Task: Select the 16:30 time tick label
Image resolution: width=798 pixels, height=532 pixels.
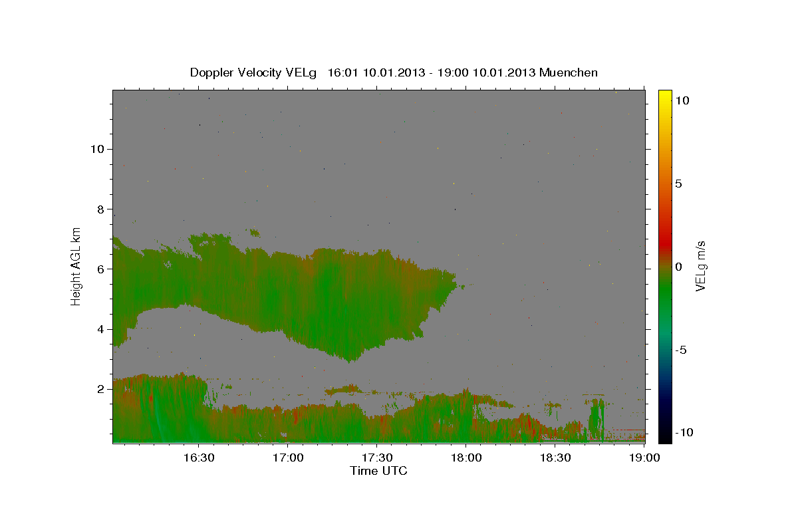Action: (x=198, y=458)
